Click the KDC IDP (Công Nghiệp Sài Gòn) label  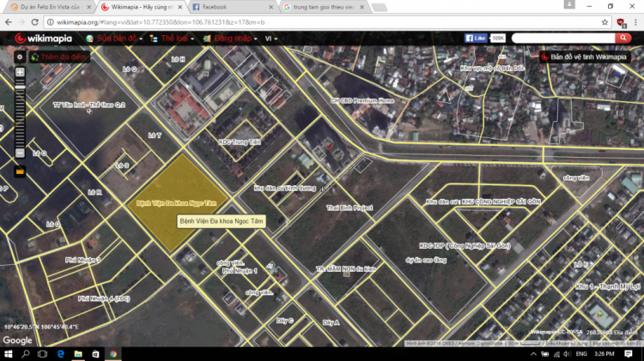pyautogui.click(x=465, y=246)
